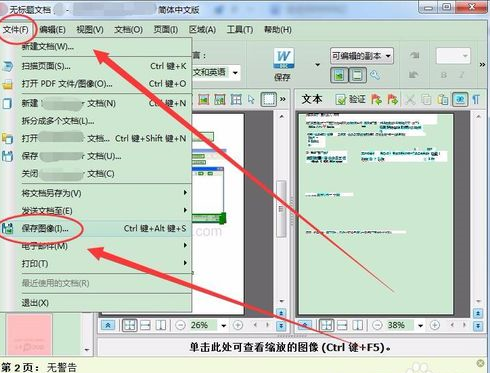Click the recognized text page in text pane
Screen dimensions: 490x373
(x=375, y=214)
